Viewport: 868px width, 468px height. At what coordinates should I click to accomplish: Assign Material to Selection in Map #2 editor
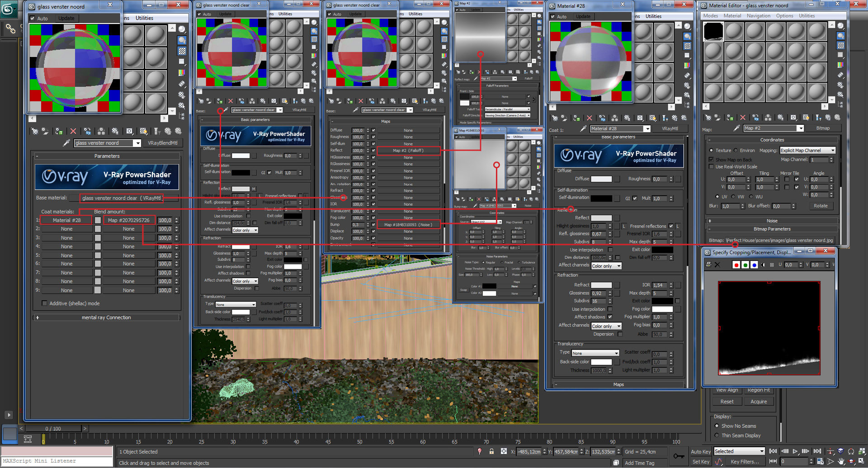[730, 117]
